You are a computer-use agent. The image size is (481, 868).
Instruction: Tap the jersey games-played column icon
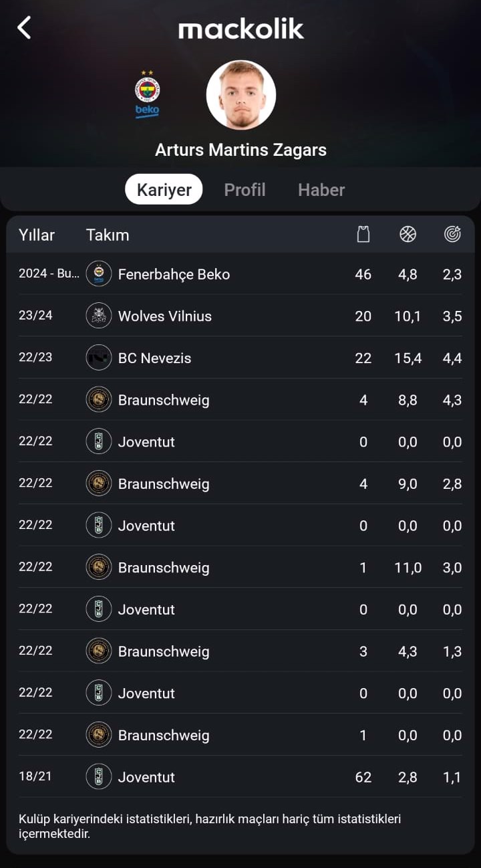[x=363, y=234]
